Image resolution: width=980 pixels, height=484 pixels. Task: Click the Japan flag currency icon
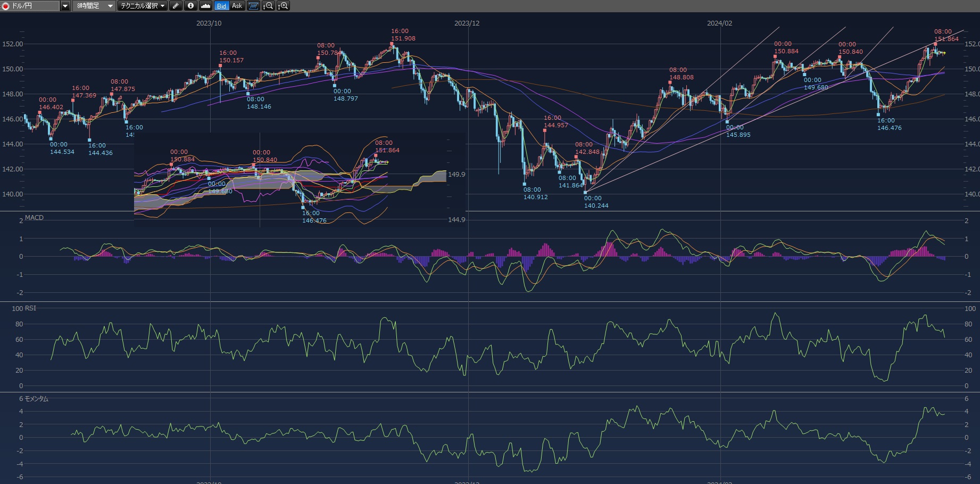point(6,6)
